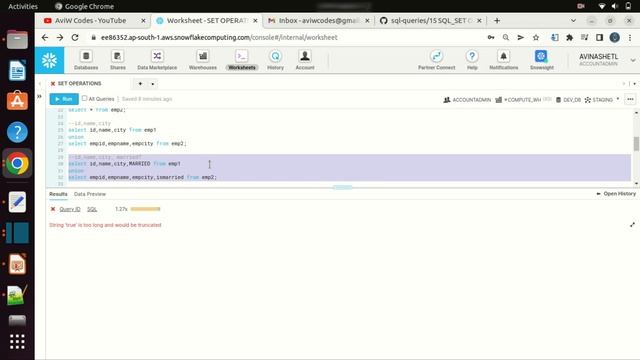This screenshot has width=640, height=360.
Task: Click the Snowflake logo
Action: tap(49, 60)
